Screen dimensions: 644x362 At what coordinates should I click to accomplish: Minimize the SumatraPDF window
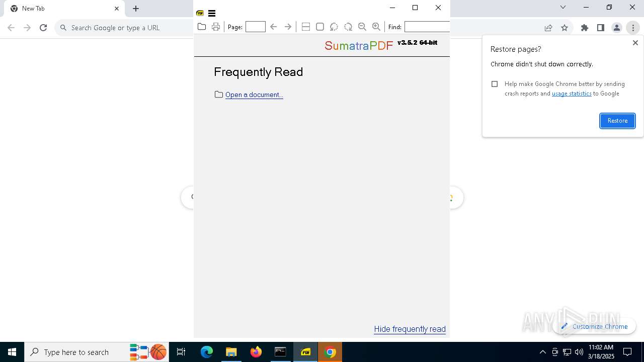(392, 8)
